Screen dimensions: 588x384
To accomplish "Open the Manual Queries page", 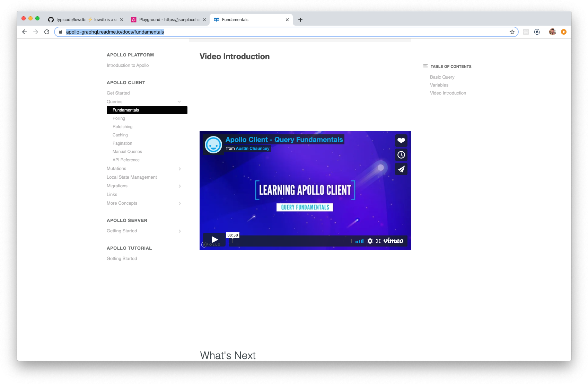I will (127, 152).
